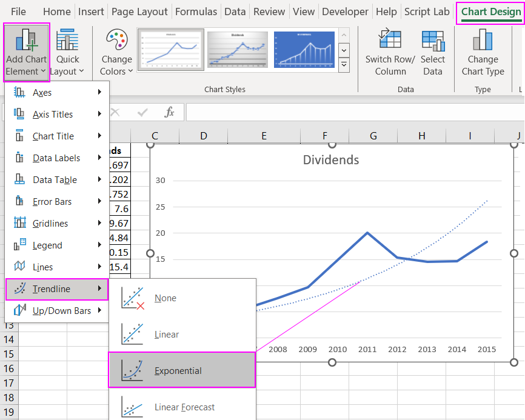
Task: Open the Select Data dialog
Action: click(432, 40)
